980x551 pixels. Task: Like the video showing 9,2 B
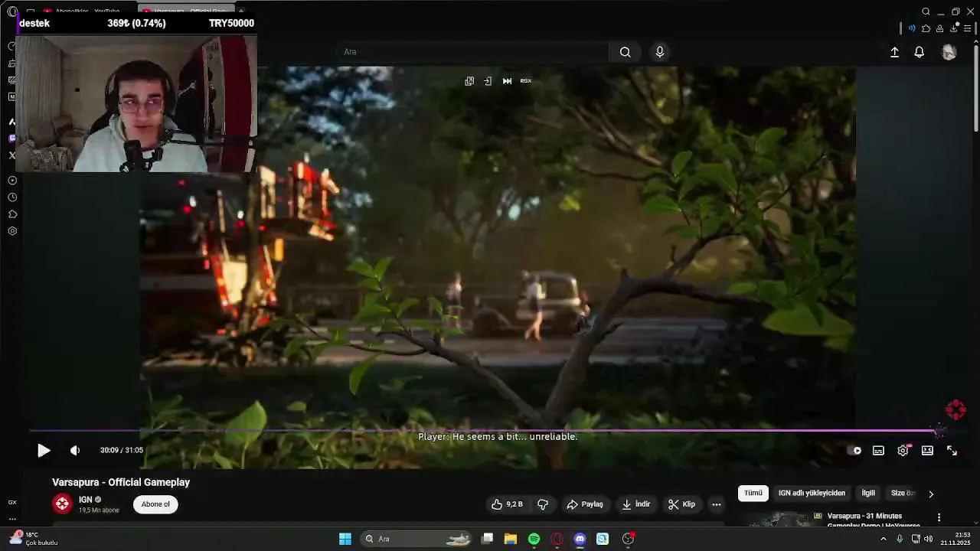(507, 504)
